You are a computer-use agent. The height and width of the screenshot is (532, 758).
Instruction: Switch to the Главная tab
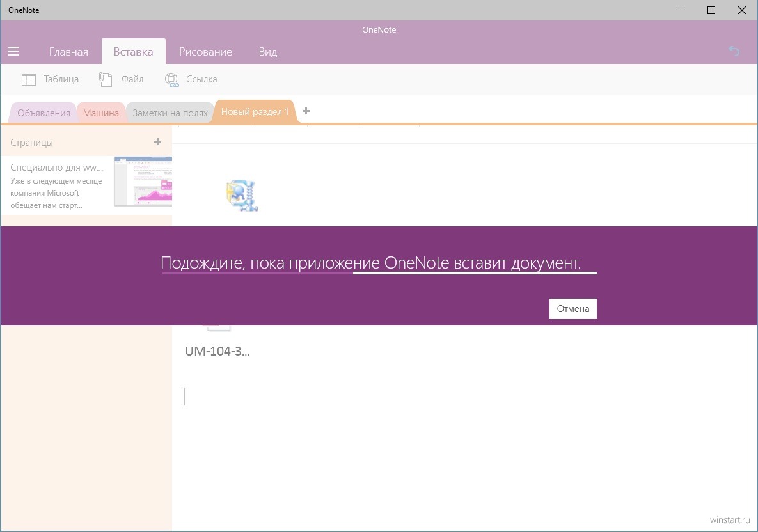68,52
